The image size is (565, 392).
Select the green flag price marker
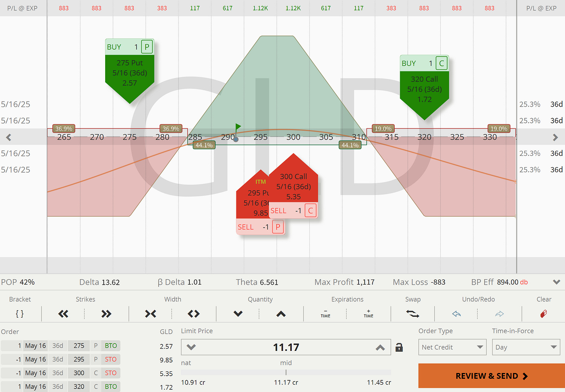pos(238,127)
